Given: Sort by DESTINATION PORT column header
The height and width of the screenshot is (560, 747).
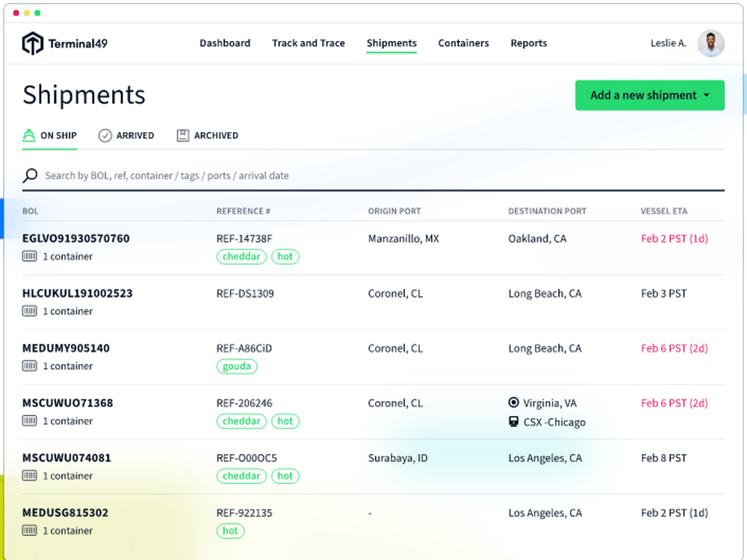Looking at the screenshot, I should pos(548,211).
